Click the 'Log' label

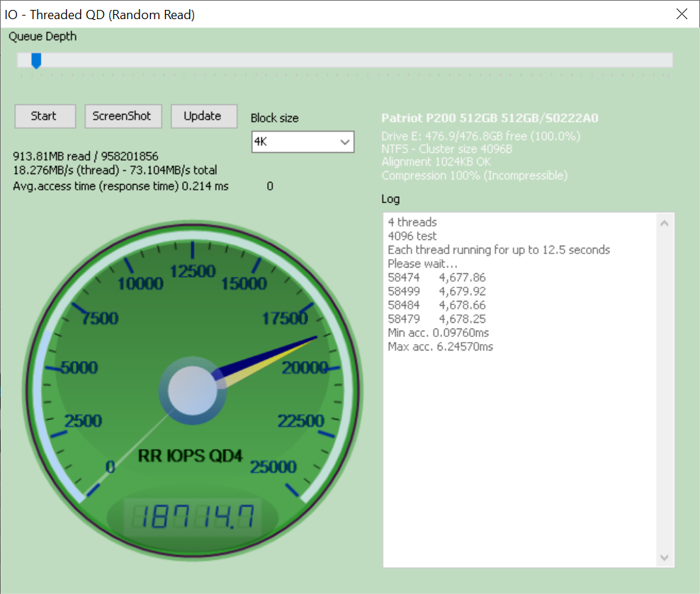390,199
